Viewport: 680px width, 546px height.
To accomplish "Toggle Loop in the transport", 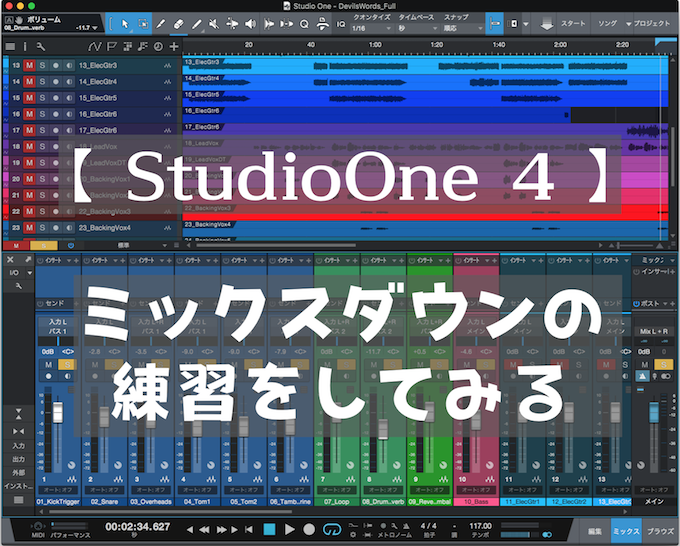I will coord(332,530).
